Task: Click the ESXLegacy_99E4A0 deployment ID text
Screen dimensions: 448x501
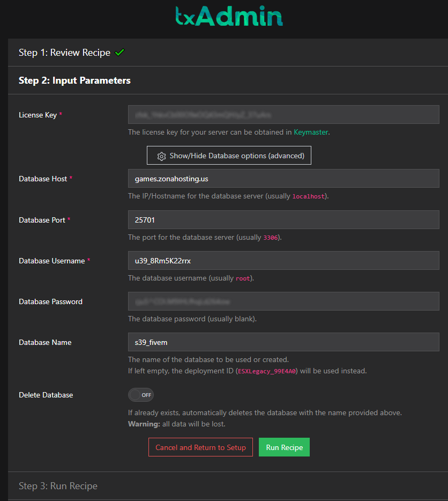Action: coord(267,371)
